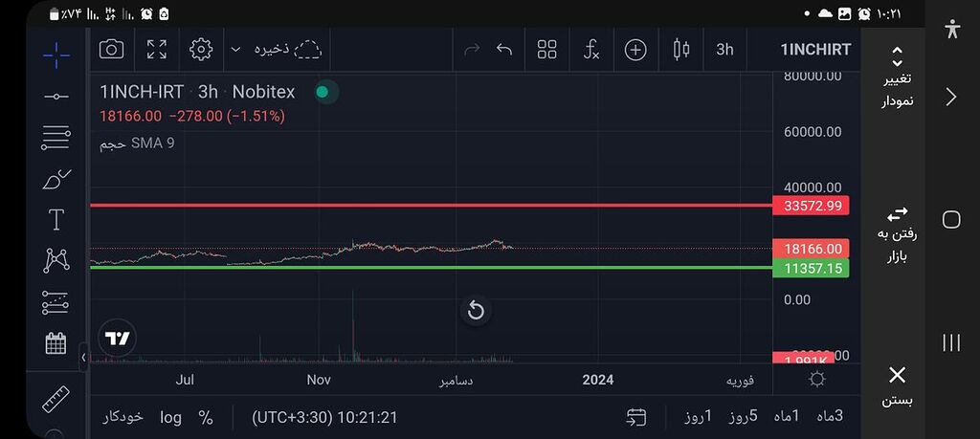Click the red 33572.99 price line label
This screenshot has width=980, height=439.
[x=813, y=206]
